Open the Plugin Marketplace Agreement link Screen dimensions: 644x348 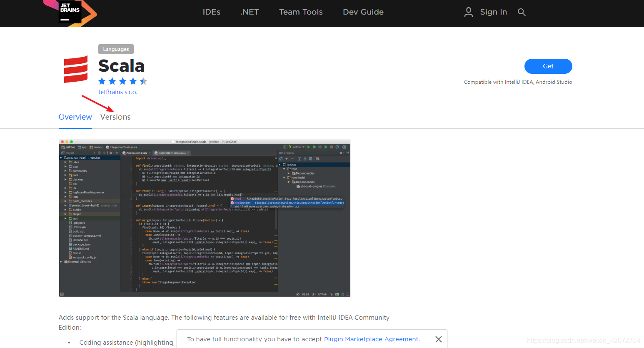click(372, 339)
